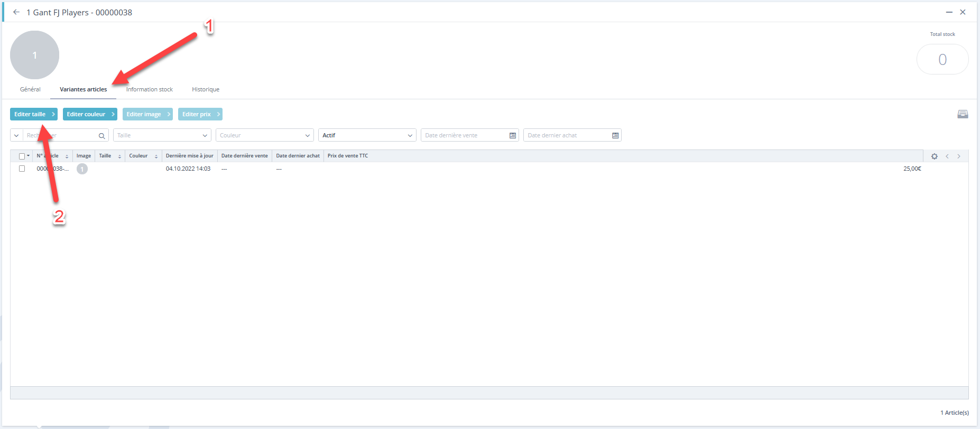
Task: Open the Couleur filter dropdown
Action: 265,135
